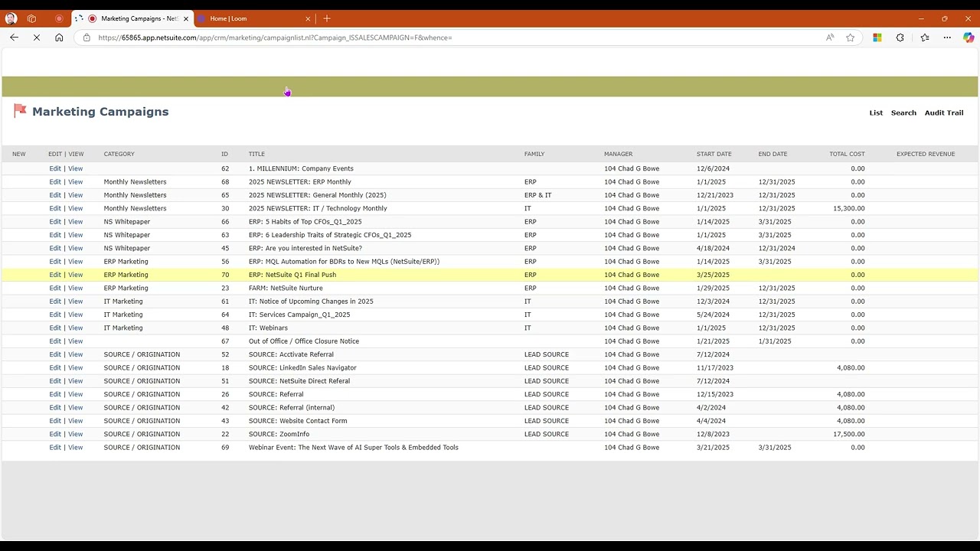The height and width of the screenshot is (551, 980).
Task: Click the pinned red recording tab
Action: click(59, 18)
